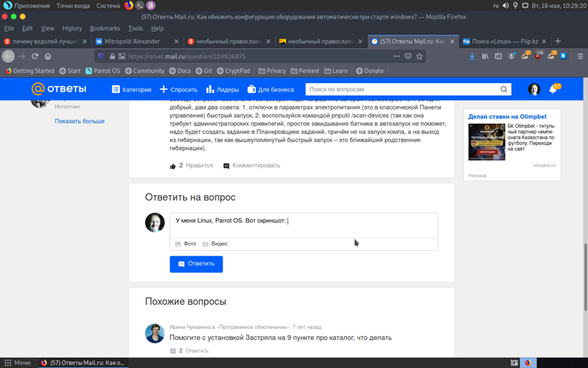The width and height of the screenshot is (588, 368).
Task: Save page to Pocket
Action: point(408,57)
